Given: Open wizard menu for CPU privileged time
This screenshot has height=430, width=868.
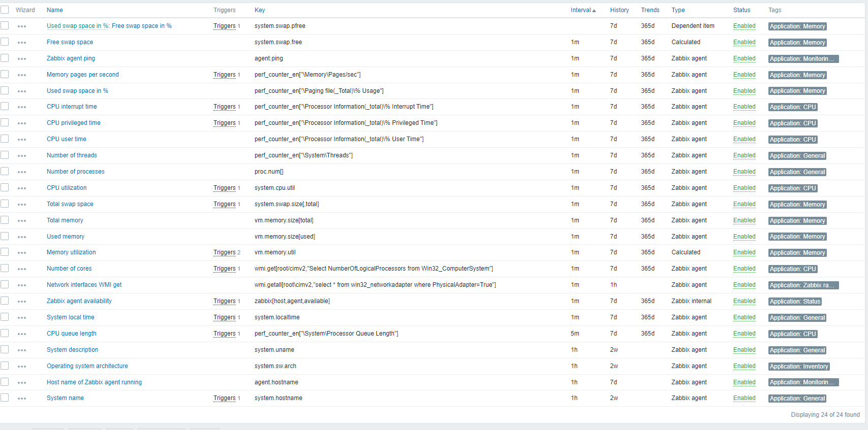Looking at the screenshot, I should 22,123.
